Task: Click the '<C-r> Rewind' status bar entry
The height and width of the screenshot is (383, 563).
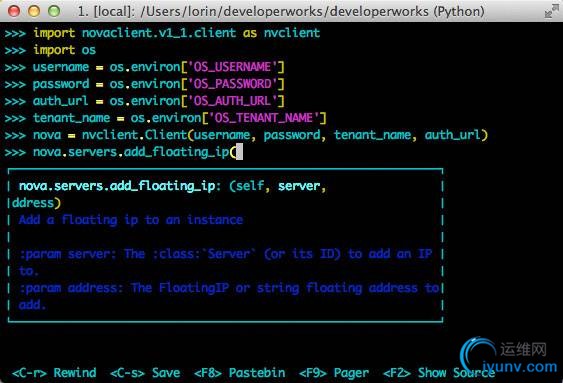Action: point(54,373)
